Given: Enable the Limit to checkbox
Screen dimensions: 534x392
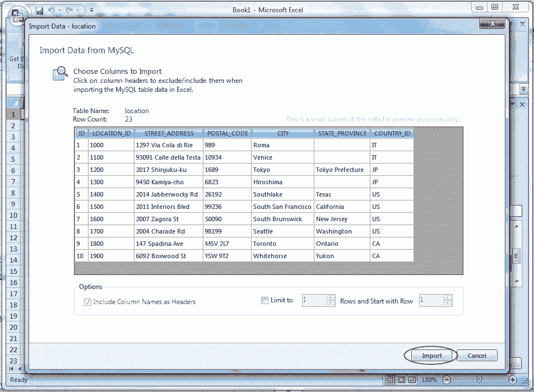Looking at the screenshot, I should [263, 300].
